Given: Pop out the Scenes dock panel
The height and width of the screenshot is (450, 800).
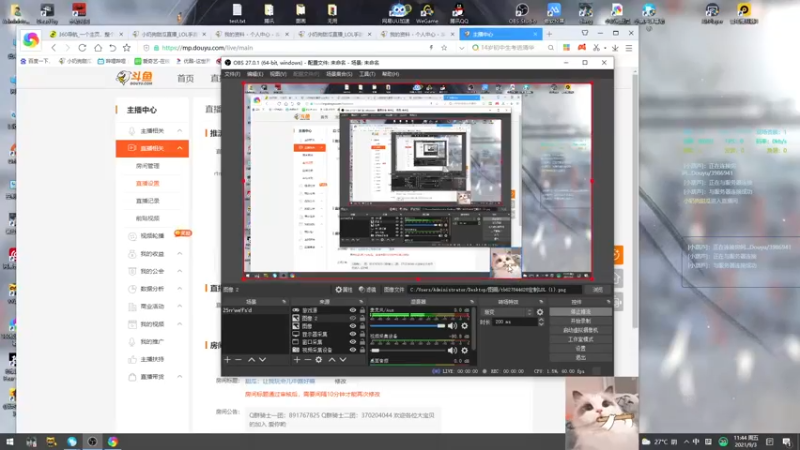Looking at the screenshot, I should click(284, 302).
